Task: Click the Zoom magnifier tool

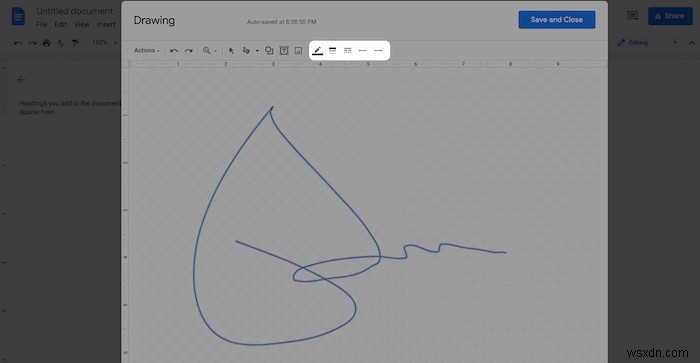Action: click(x=206, y=51)
